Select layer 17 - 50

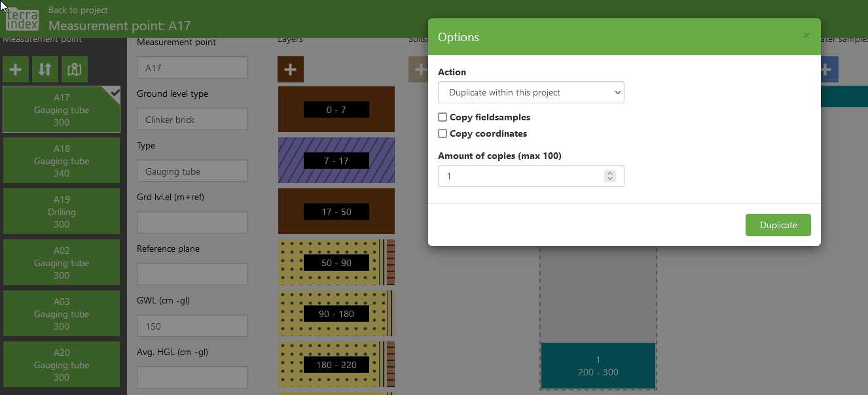tap(336, 211)
